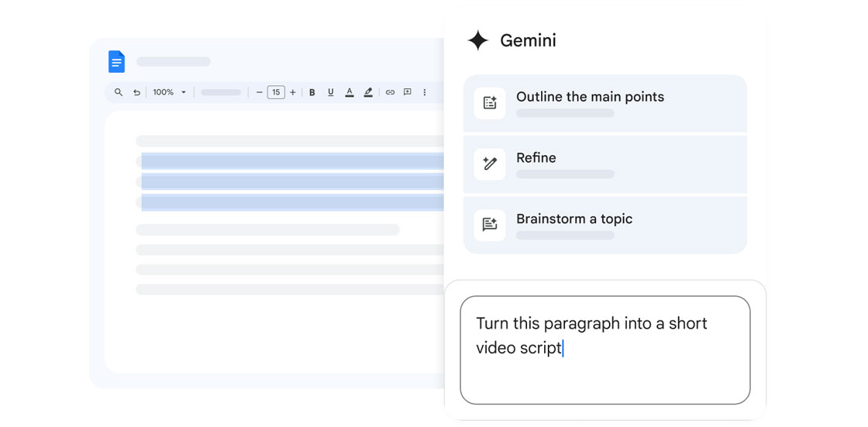Open the font name dropdown placeholder
The width and height of the screenshot is (868, 427).
coord(221,92)
